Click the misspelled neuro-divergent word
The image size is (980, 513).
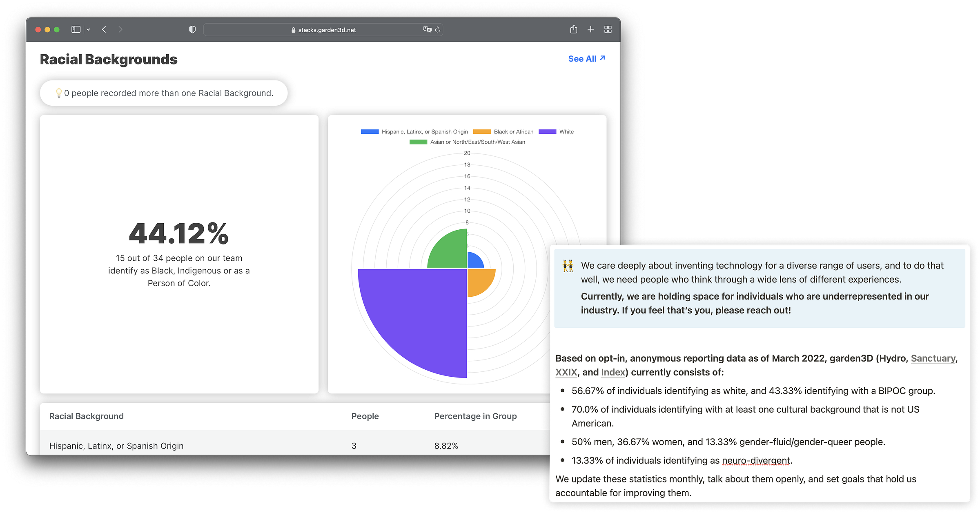coord(756,460)
